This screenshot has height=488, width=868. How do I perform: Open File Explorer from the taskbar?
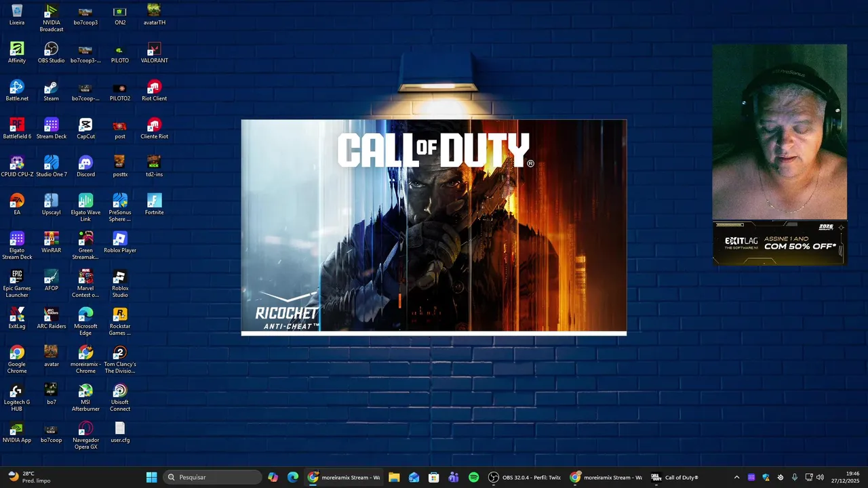(x=394, y=477)
